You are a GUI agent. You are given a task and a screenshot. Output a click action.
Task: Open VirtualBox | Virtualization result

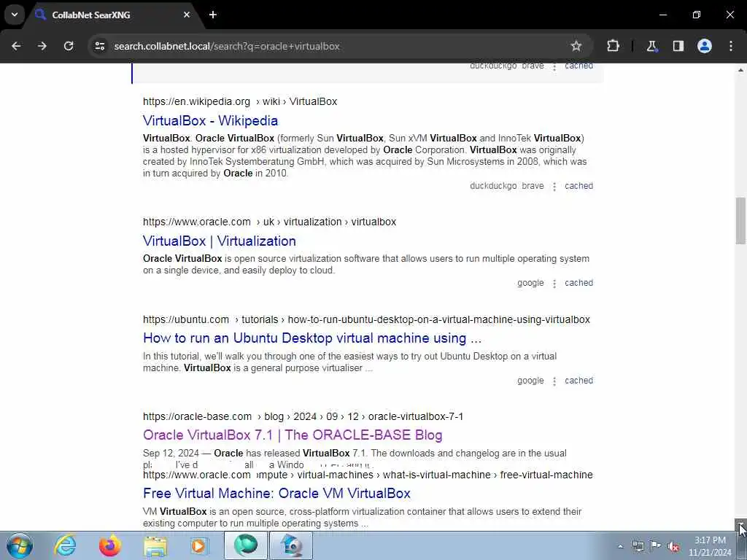(x=219, y=241)
